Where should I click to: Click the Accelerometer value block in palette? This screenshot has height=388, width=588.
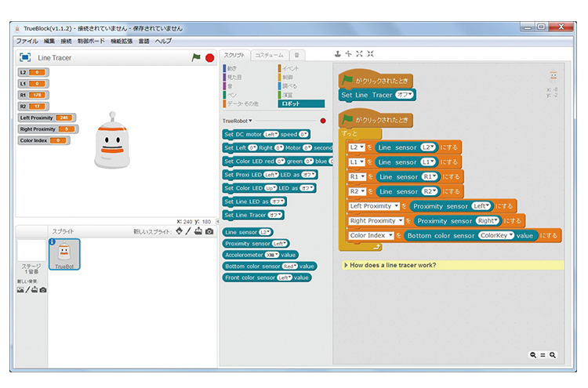coord(260,255)
